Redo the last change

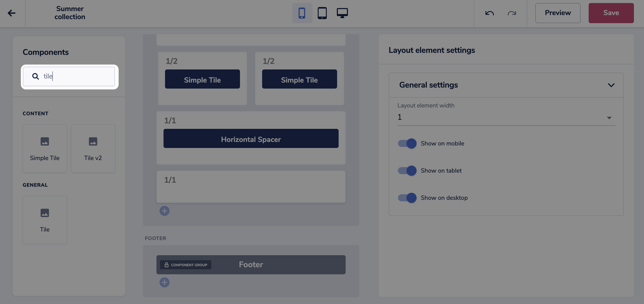pyautogui.click(x=512, y=13)
